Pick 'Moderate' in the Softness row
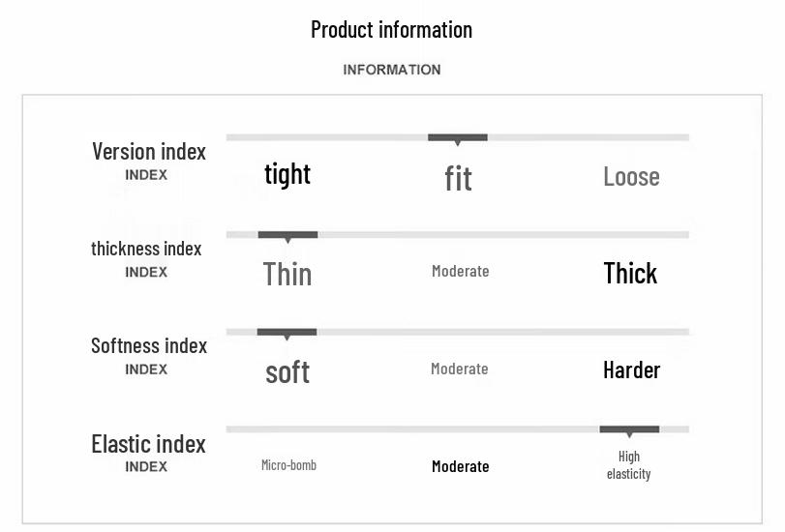 tap(459, 369)
